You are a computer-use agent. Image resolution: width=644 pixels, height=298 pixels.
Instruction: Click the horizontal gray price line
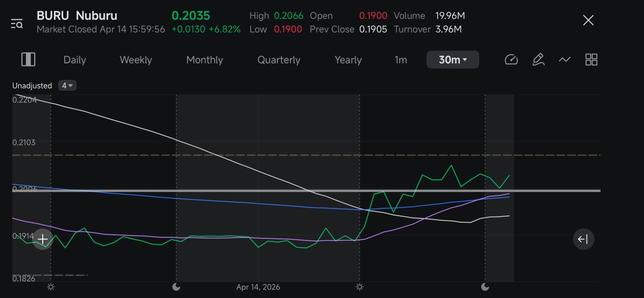click(306, 191)
